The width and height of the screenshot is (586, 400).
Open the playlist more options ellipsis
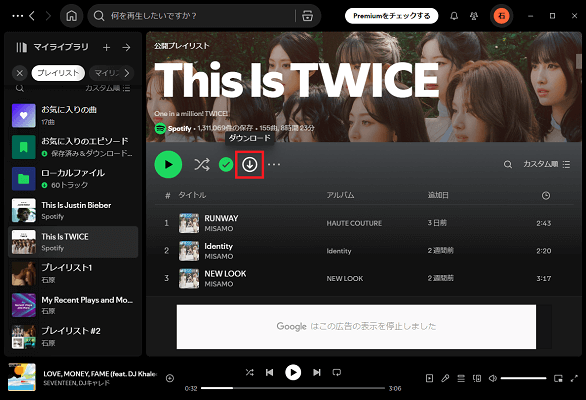[274, 164]
